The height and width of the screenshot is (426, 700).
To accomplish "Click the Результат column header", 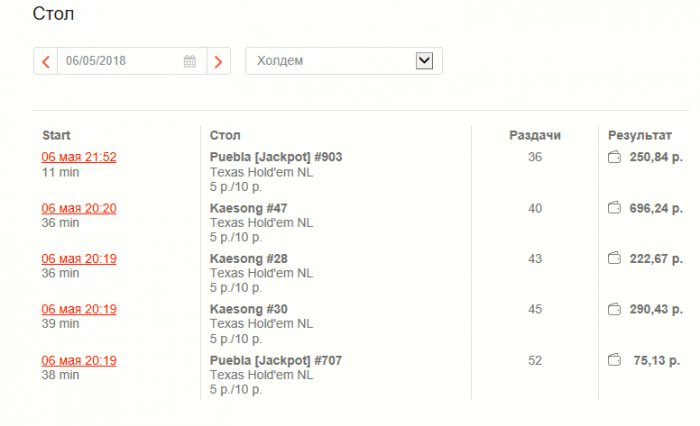I will coord(640,135).
